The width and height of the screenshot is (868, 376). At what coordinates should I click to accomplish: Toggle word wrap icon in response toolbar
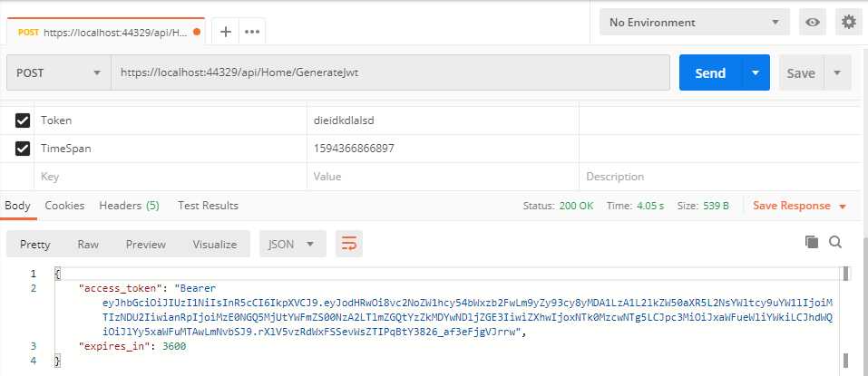click(348, 243)
